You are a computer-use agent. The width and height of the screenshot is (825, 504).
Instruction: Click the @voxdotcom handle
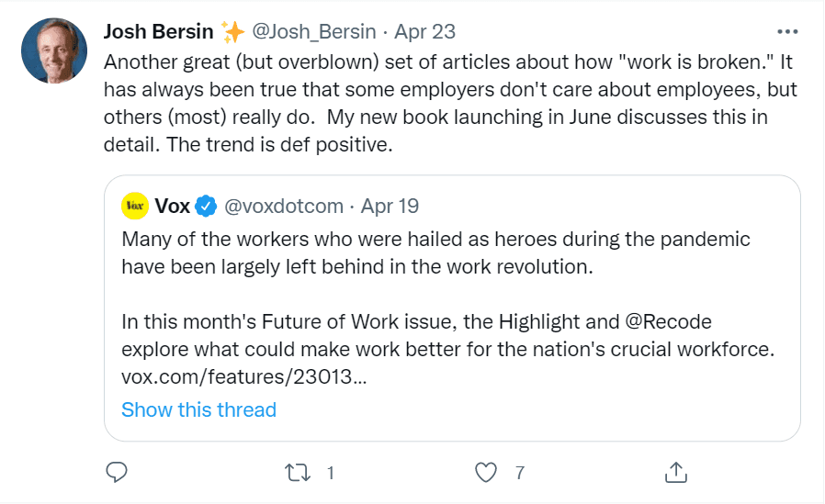(283, 206)
